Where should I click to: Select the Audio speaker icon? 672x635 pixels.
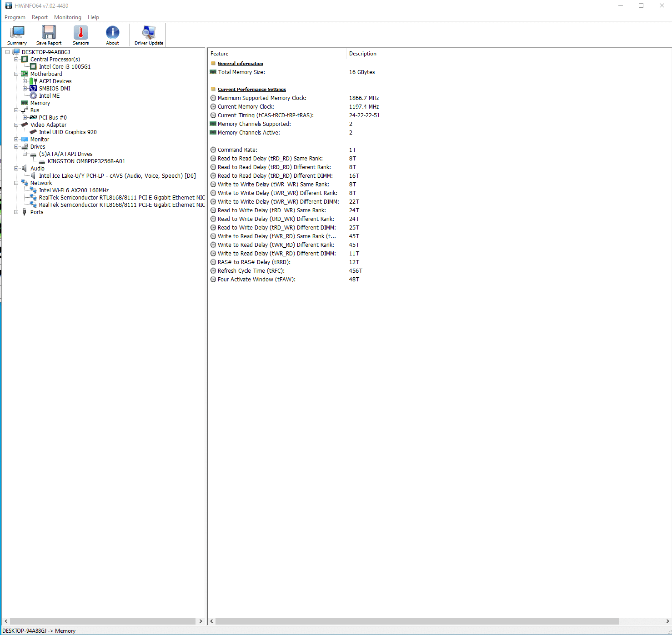[25, 168]
